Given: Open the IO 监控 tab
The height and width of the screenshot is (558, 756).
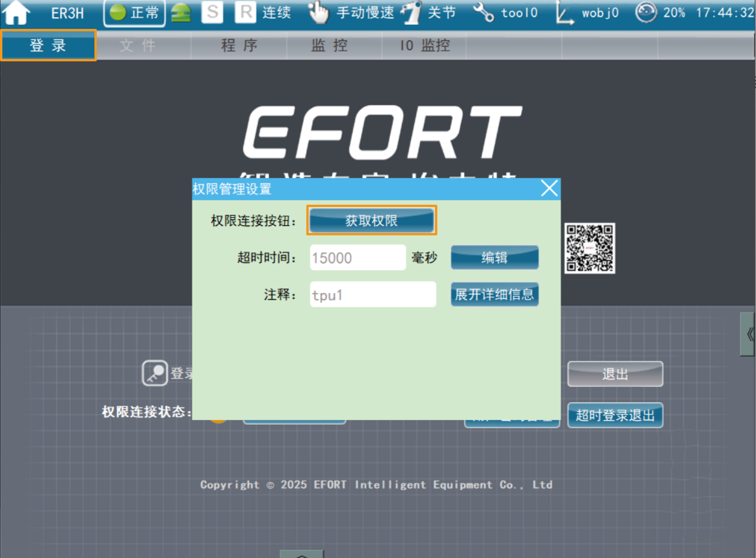Looking at the screenshot, I should (425, 45).
